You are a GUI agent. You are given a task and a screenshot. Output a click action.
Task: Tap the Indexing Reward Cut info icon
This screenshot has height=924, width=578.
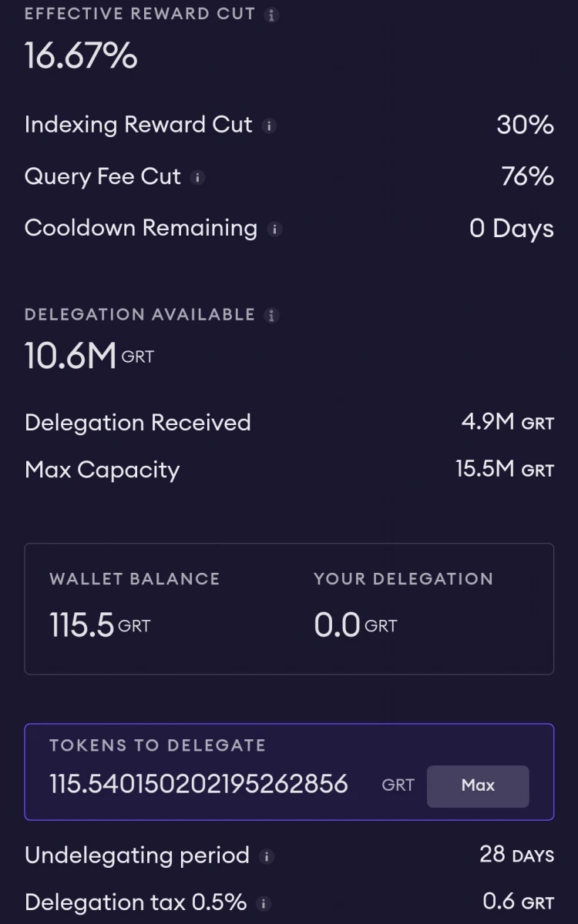coord(268,126)
